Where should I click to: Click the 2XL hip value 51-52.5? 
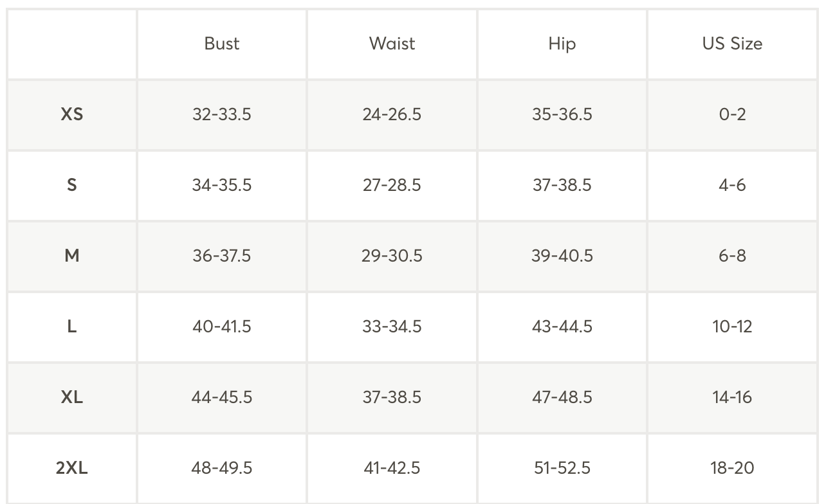[x=562, y=468]
